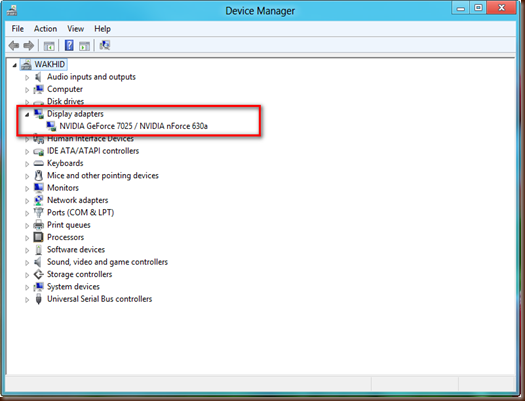Click the Network adapters icon
The height and width of the screenshot is (401, 525).
click(x=39, y=200)
